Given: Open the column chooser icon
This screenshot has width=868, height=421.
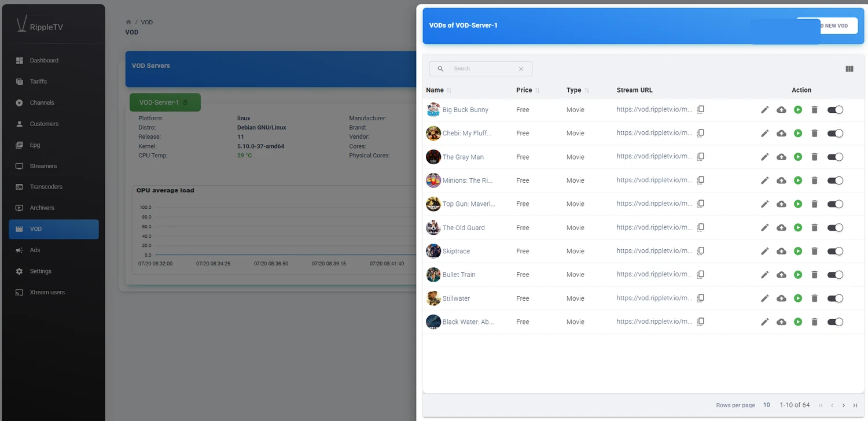Looking at the screenshot, I should (849, 69).
